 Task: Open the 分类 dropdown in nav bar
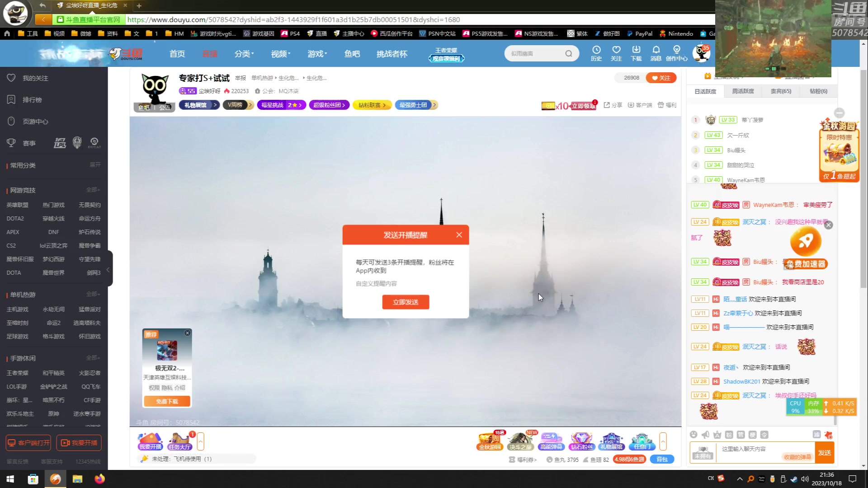[x=244, y=54]
